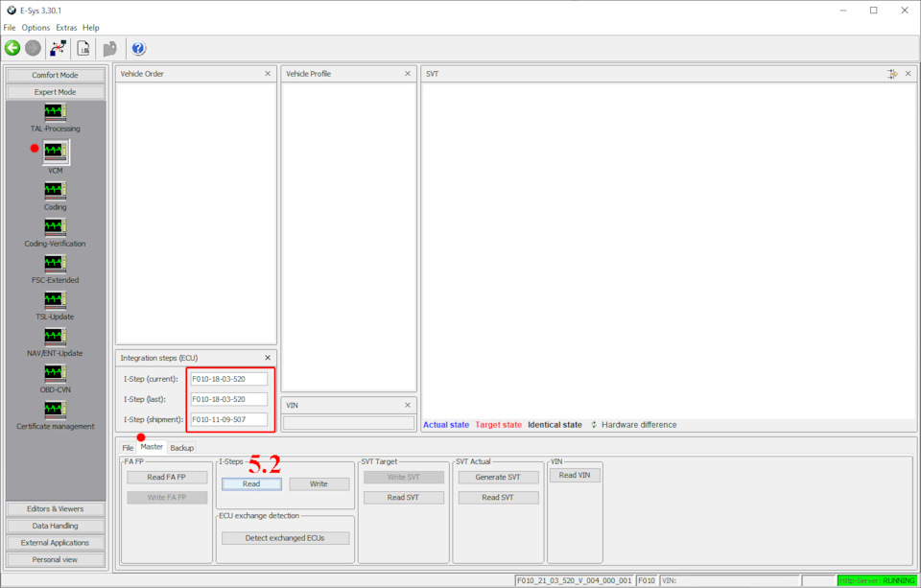Click the F010 status bar cell

pyautogui.click(x=647, y=580)
